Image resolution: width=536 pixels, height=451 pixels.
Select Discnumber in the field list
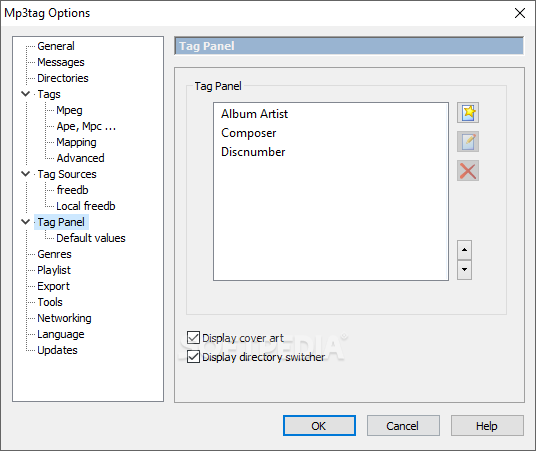click(x=253, y=152)
